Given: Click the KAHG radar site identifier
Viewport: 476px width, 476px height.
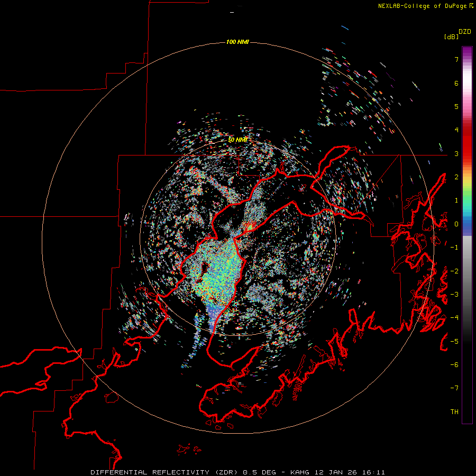Looking at the screenshot, I should coord(301,472).
